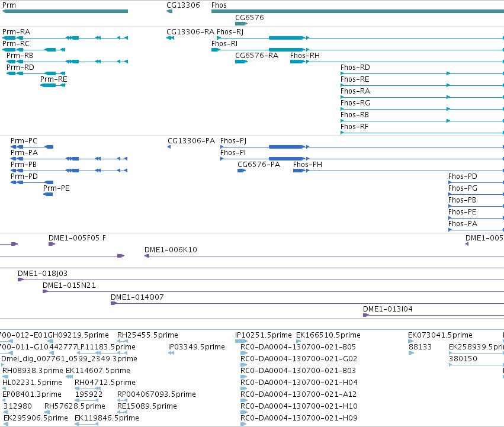
Task: Select protein Fhos-PE
Action: (x=476, y=218)
